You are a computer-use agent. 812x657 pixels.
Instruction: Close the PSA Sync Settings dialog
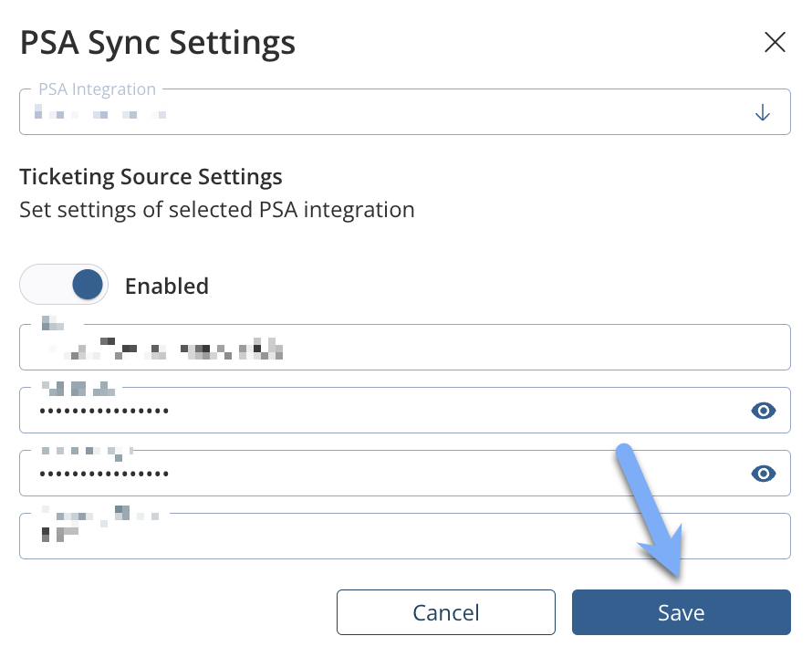(775, 42)
